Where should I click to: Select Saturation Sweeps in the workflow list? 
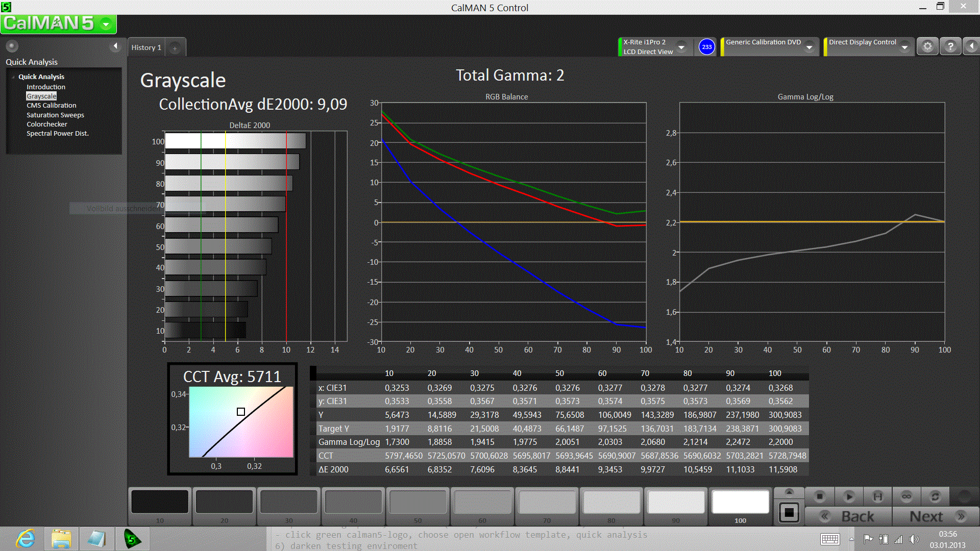(55, 115)
